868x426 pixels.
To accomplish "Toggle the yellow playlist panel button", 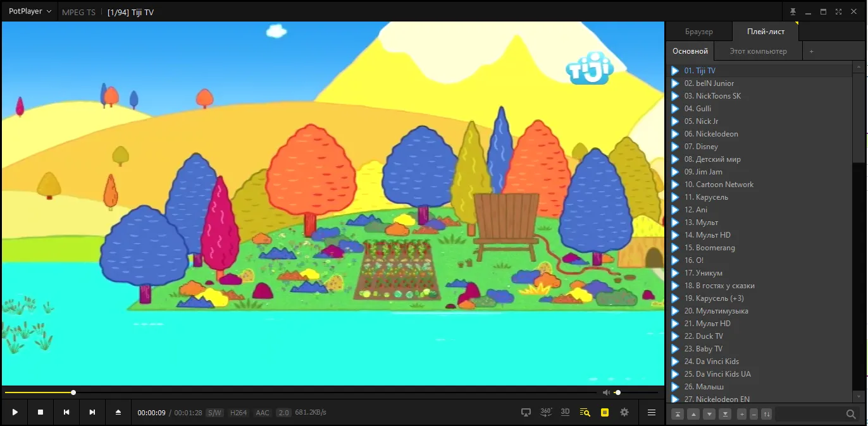I will click(605, 412).
